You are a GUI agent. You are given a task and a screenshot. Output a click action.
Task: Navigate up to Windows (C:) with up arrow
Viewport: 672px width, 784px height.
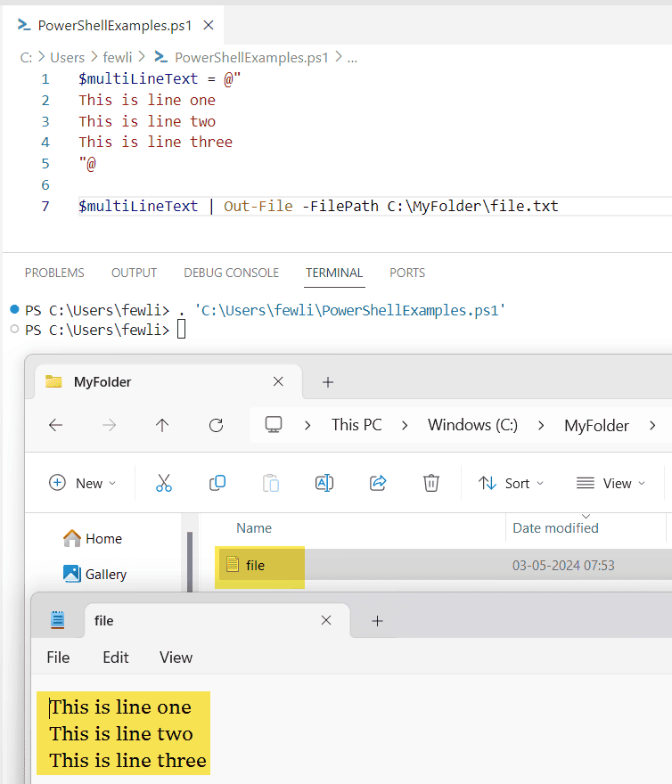[162, 425]
